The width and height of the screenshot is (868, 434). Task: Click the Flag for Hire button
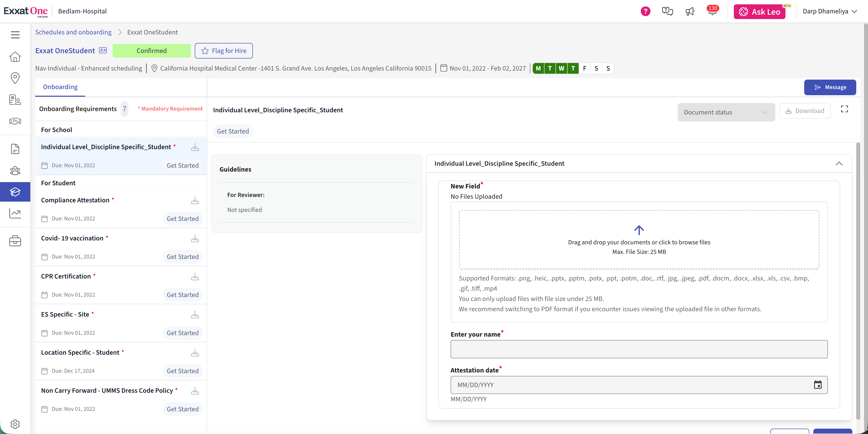coord(224,51)
